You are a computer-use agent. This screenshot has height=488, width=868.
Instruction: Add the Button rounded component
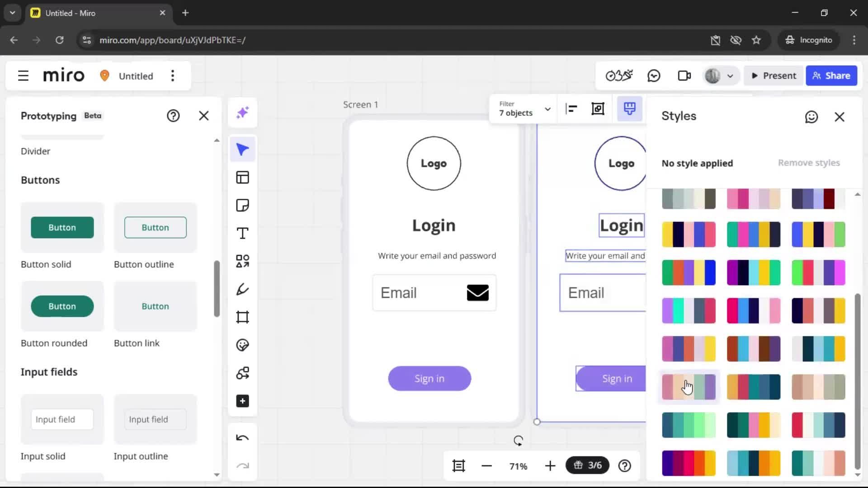62,306
